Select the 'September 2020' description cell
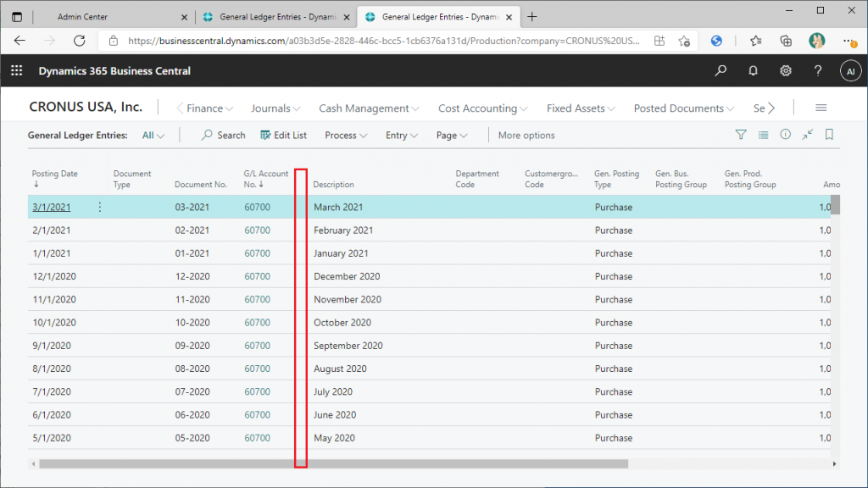 click(x=348, y=346)
